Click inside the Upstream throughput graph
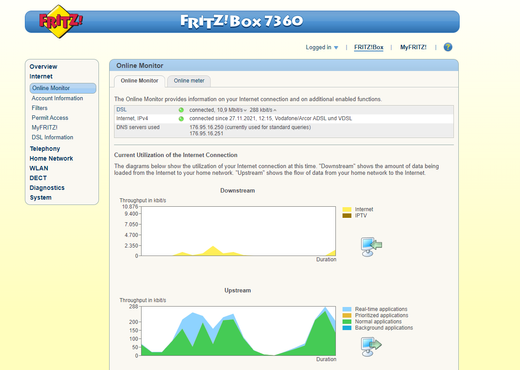520x370 pixels. (238, 331)
